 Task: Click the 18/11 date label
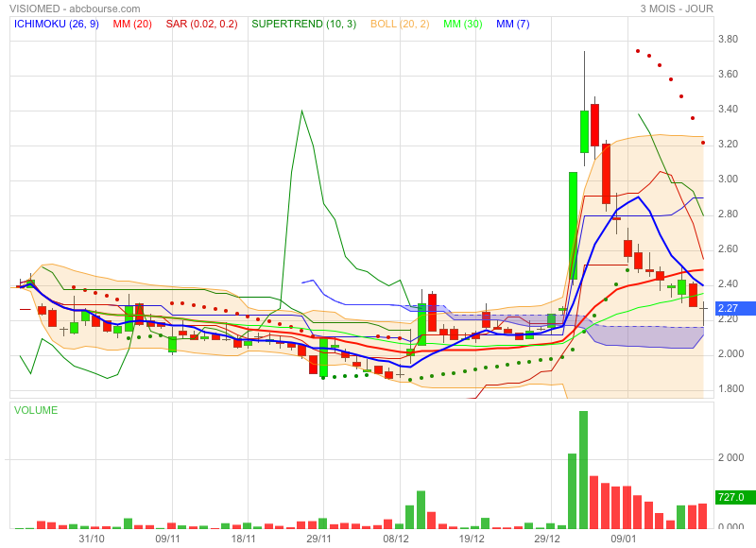click(x=244, y=539)
